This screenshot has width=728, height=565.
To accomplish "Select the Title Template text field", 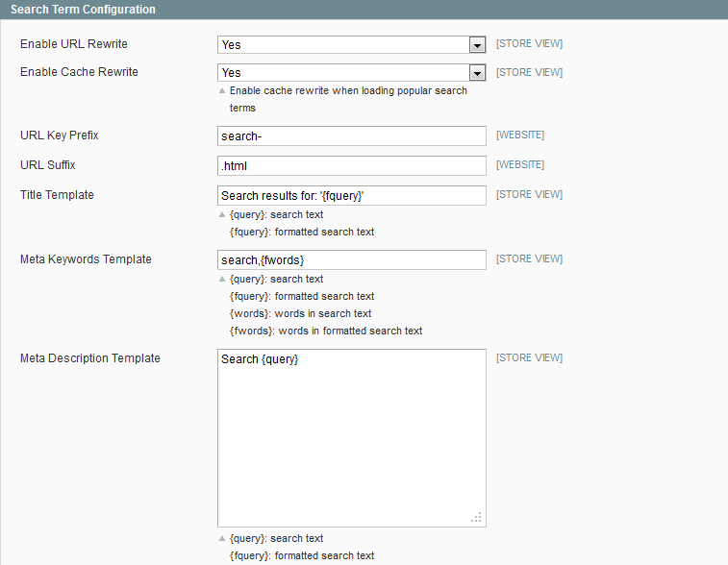I will click(x=351, y=195).
